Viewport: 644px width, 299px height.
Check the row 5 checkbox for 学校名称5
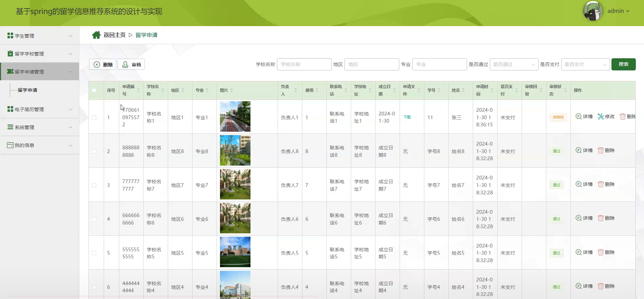coord(94,253)
